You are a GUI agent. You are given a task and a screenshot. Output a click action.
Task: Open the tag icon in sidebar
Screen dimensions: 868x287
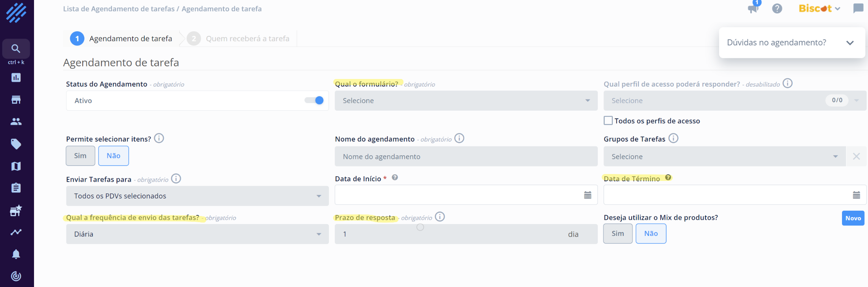tap(16, 144)
